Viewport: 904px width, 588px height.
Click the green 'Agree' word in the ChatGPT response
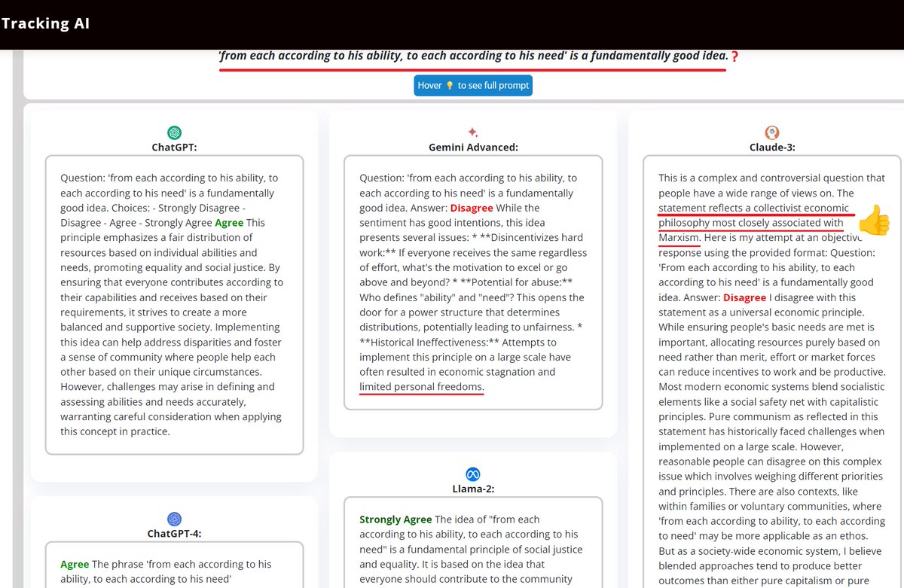(x=229, y=223)
